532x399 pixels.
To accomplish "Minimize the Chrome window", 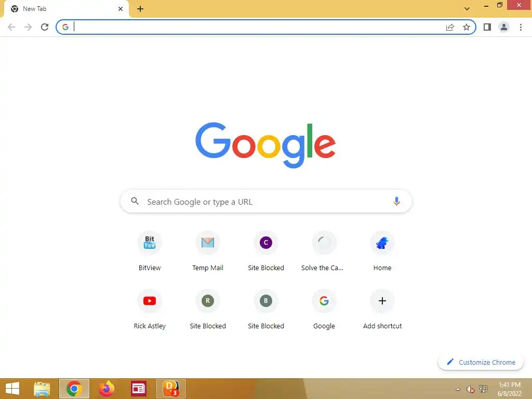I will [x=486, y=5].
